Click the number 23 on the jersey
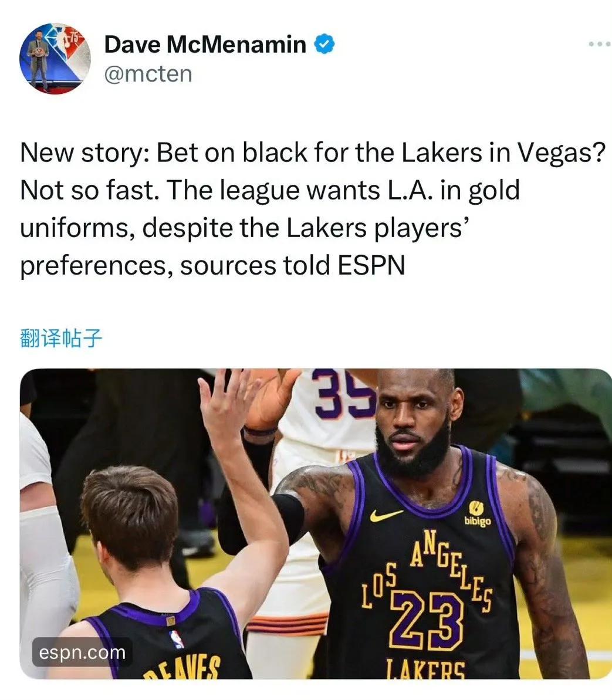Image resolution: width=612 pixels, height=700 pixels. tap(427, 621)
